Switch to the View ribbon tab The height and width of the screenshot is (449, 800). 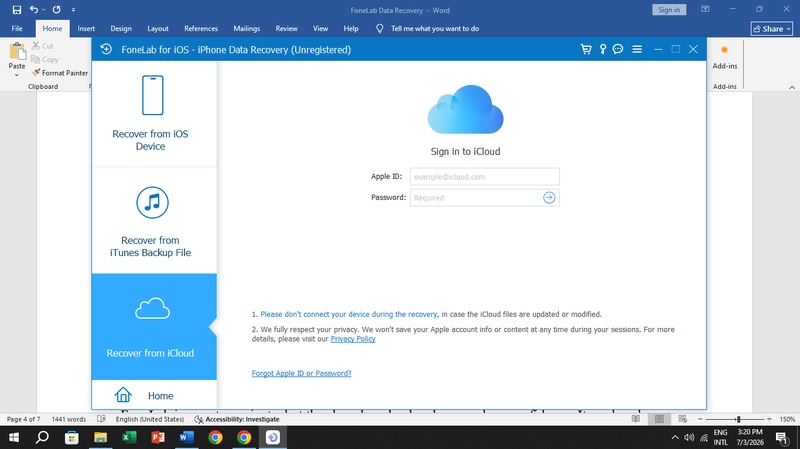[320, 29]
